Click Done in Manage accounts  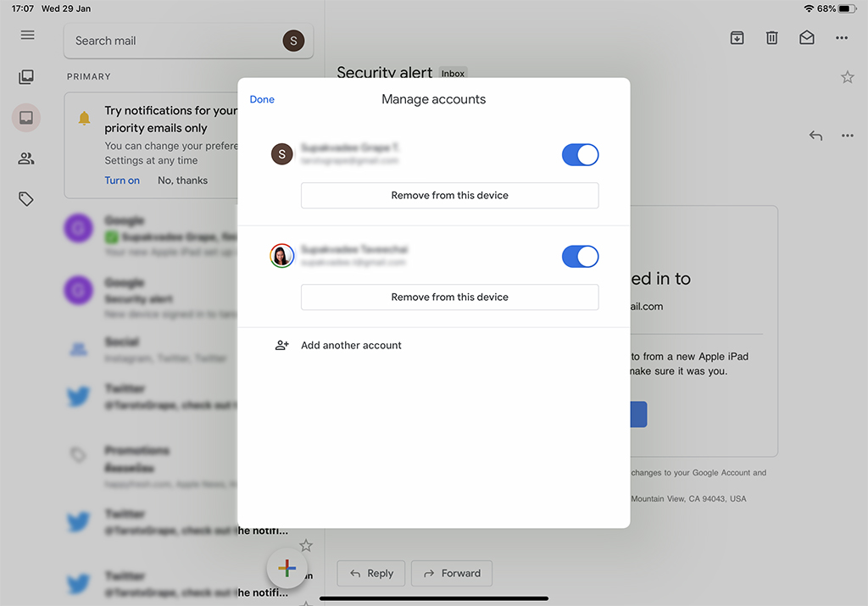coord(262,100)
